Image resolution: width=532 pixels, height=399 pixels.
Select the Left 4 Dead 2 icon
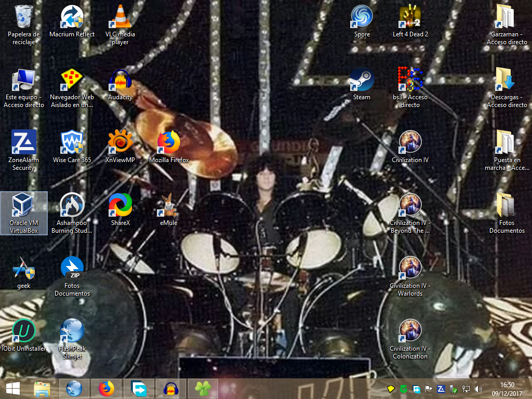tap(410, 21)
